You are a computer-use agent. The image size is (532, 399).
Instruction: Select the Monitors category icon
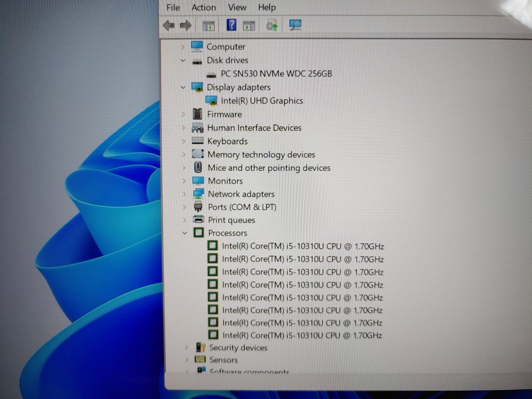198,181
